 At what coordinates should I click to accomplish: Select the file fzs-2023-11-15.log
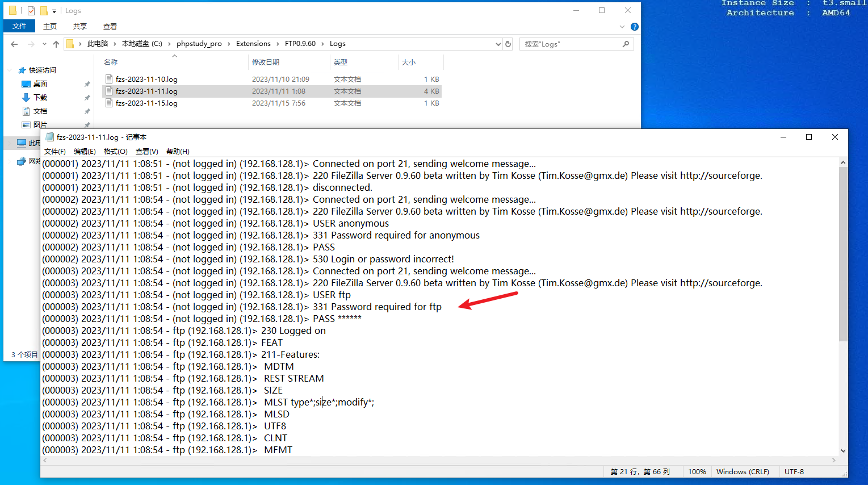(146, 103)
